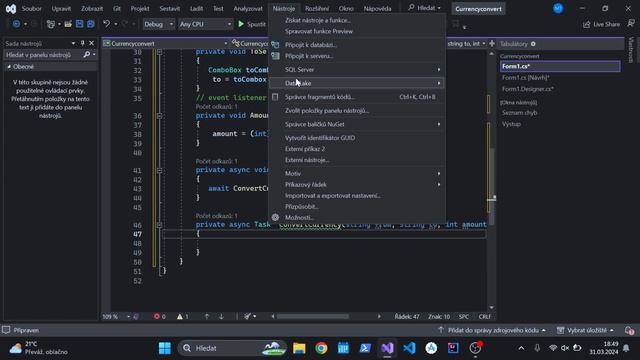The height and width of the screenshot is (360, 640).
Task: Click Přidat do správy zdrojového kódu
Action: pyautogui.click(x=493, y=330)
